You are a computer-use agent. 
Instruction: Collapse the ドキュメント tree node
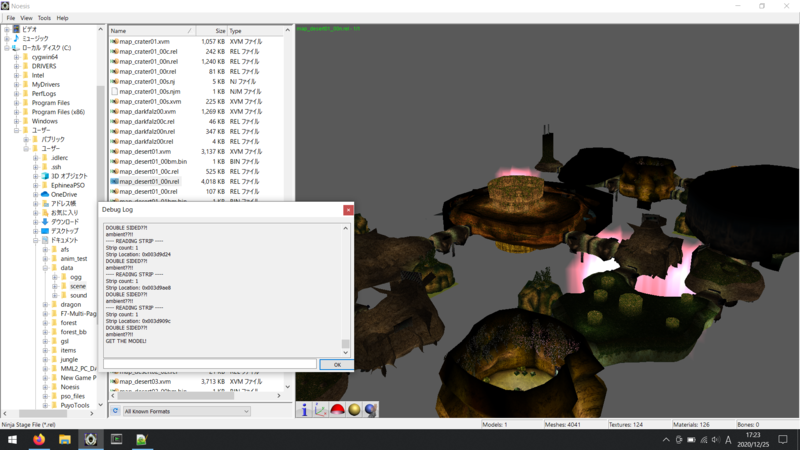point(36,240)
